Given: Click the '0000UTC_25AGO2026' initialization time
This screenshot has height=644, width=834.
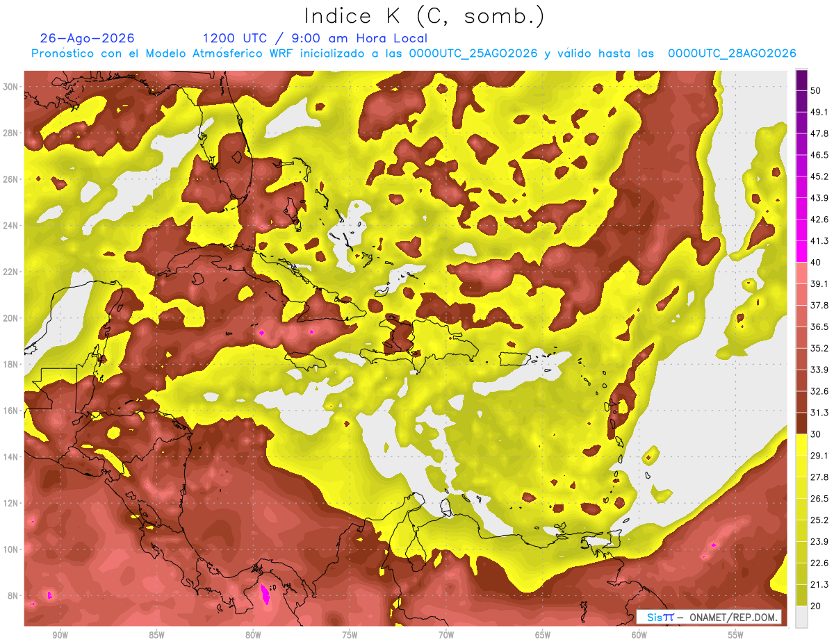Looking at the screenshot, I should [473, 53].
